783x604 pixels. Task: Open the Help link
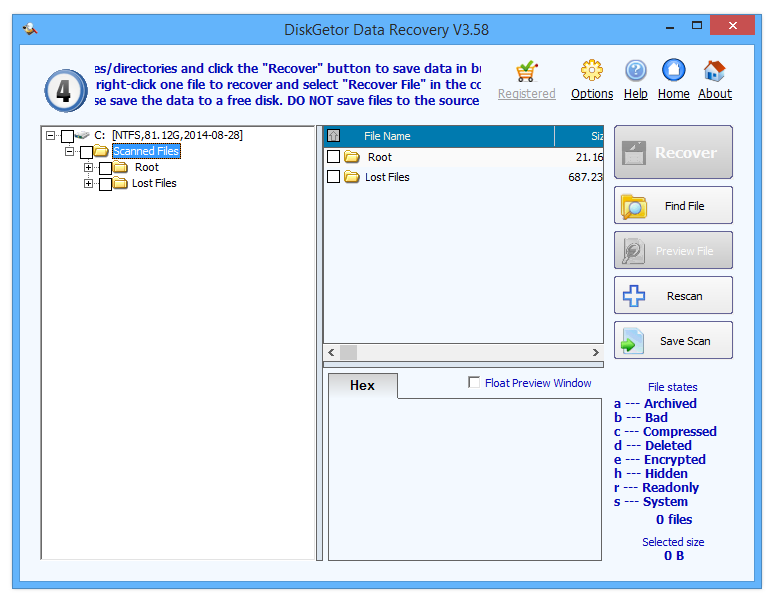pos(635,94)
